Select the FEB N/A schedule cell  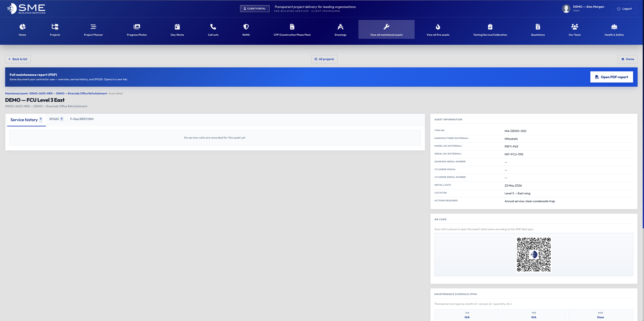point(534,315)
